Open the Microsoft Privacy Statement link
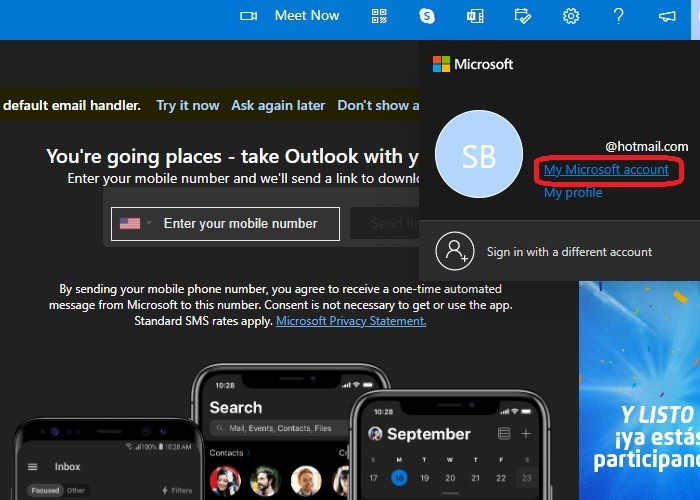 (x=351, y=321)
